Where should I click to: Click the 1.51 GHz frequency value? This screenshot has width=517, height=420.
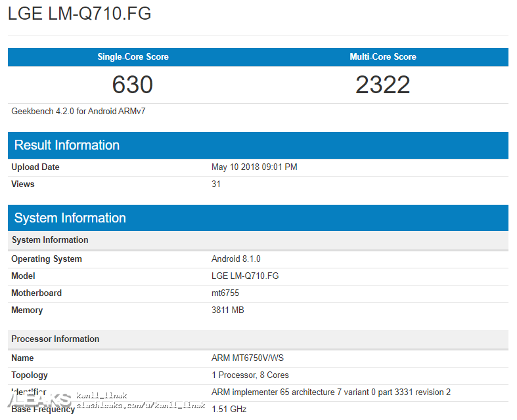[x=229, y=409]
